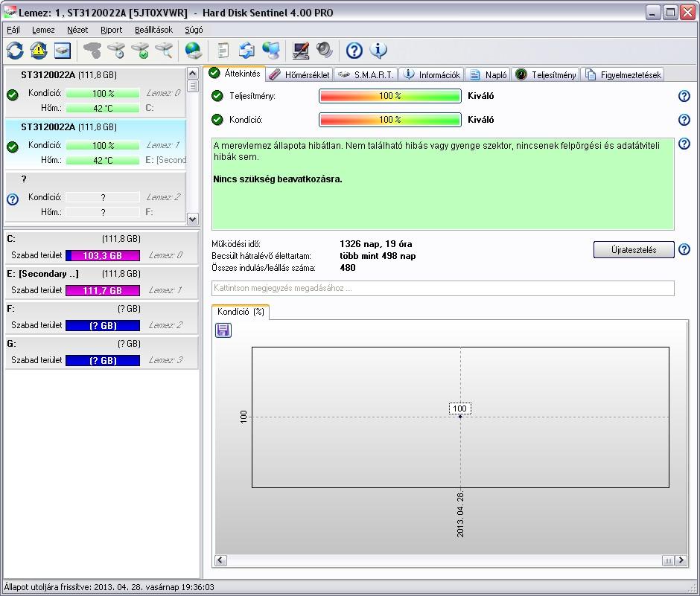Click the help icon beside Kondíció bar
The width and height of the screenshot is (700, 596).
pyautogui.click(x=684, y=120)
